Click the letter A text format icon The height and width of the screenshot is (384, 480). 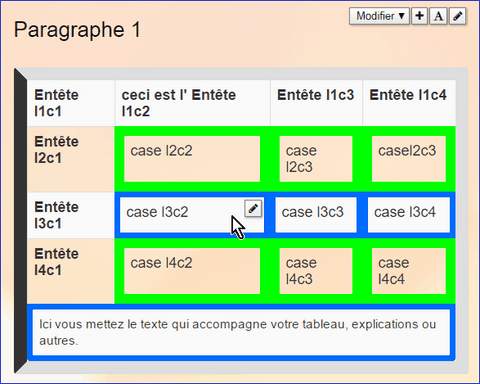pos(439,16)
